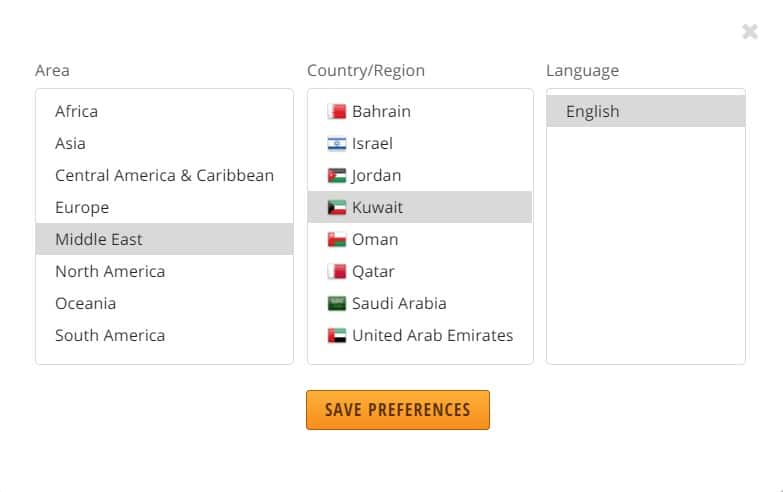Select the Middle East area entry
This screenshot has height=492, width=783.
point(164,239)
